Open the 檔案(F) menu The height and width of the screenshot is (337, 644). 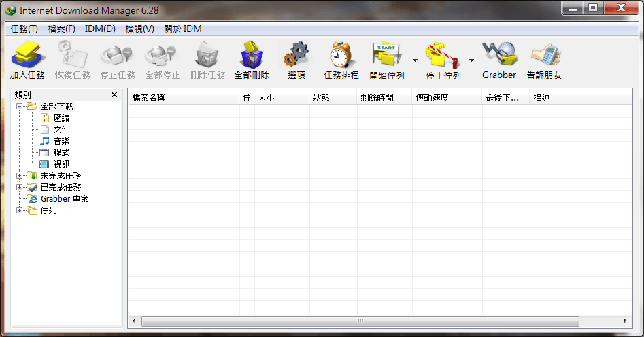(x=62, y=29)
